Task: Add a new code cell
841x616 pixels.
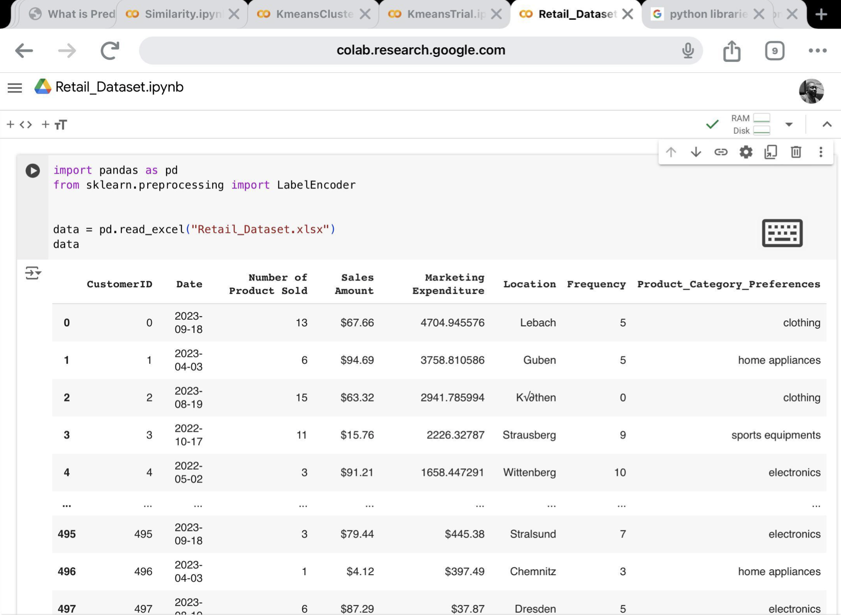Action: coord(20,125)
